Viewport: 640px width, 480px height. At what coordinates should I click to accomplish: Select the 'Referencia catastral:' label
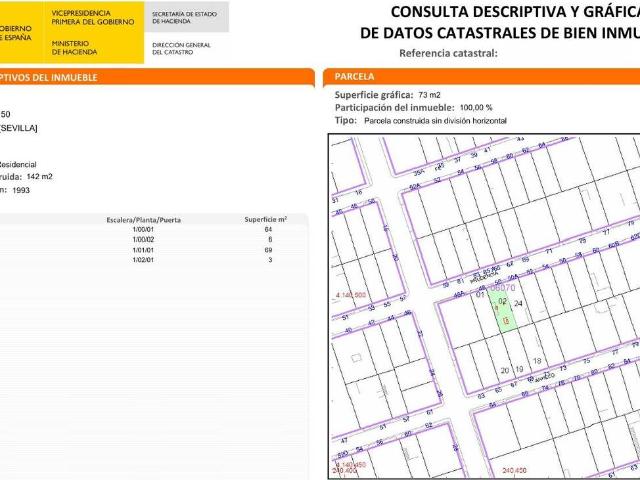pos(448,53)
